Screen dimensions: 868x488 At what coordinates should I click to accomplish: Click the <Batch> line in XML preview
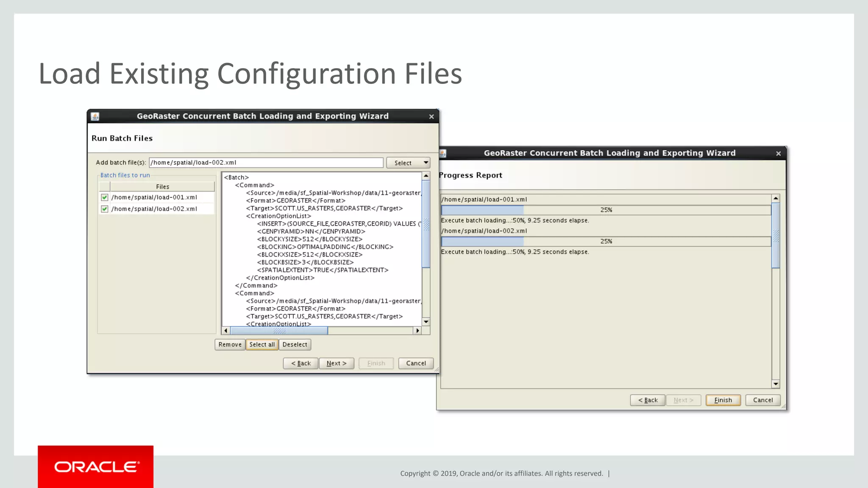236,177
